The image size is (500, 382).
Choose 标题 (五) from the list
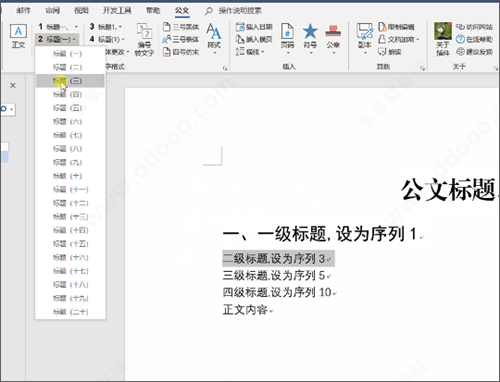[70, 108]
